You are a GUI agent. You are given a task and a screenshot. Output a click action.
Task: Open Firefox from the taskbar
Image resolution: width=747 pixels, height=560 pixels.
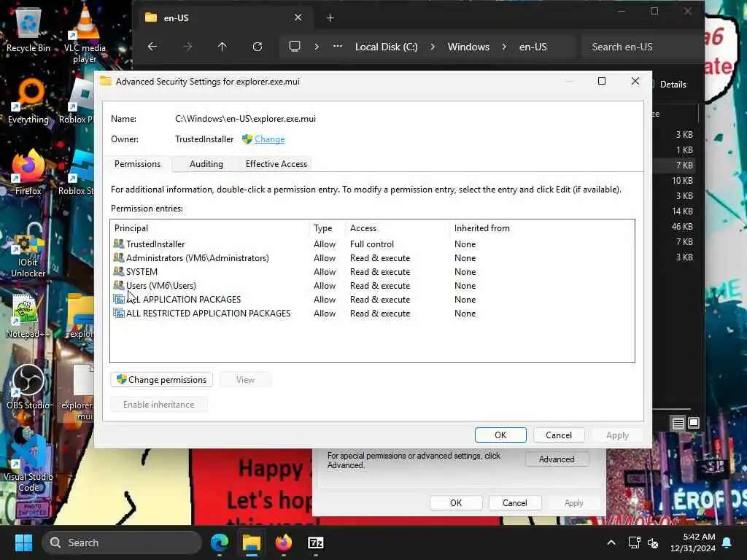pos(284,542)
